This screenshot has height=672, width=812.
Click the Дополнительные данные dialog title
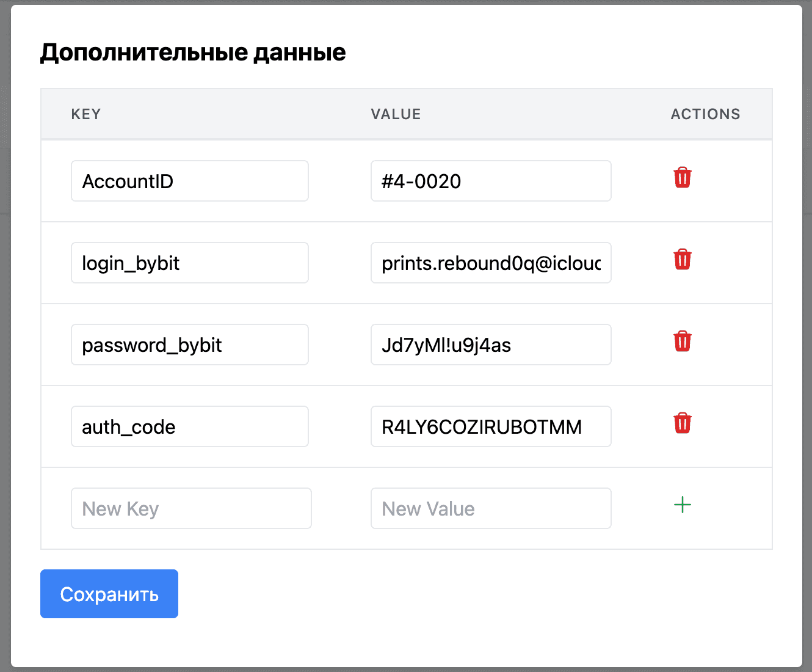[x=193, y=53]
